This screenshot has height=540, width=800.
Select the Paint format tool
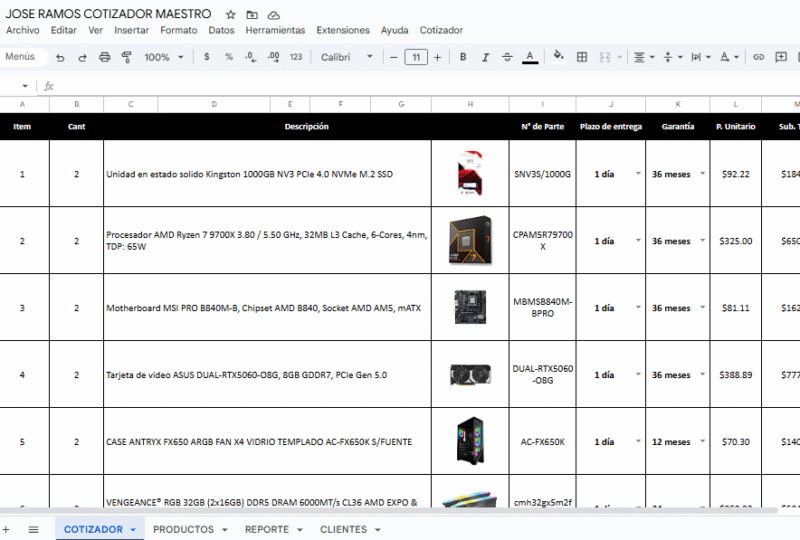[127, 57]
